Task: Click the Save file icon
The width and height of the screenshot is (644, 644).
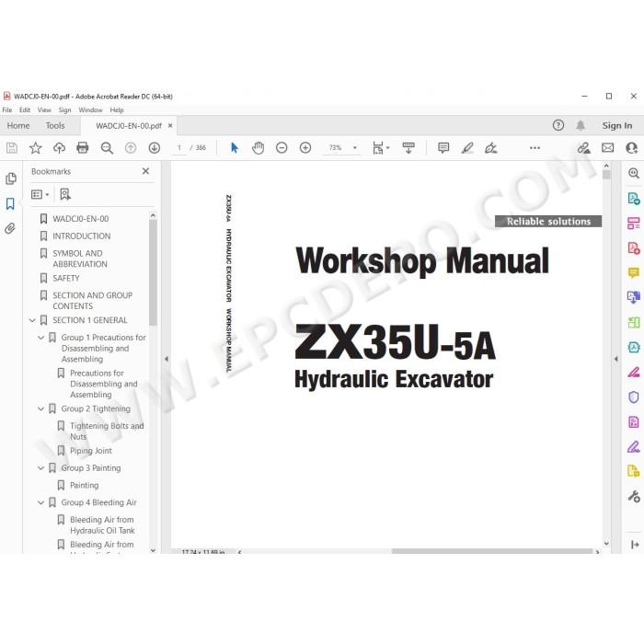Action: point(12,148)
